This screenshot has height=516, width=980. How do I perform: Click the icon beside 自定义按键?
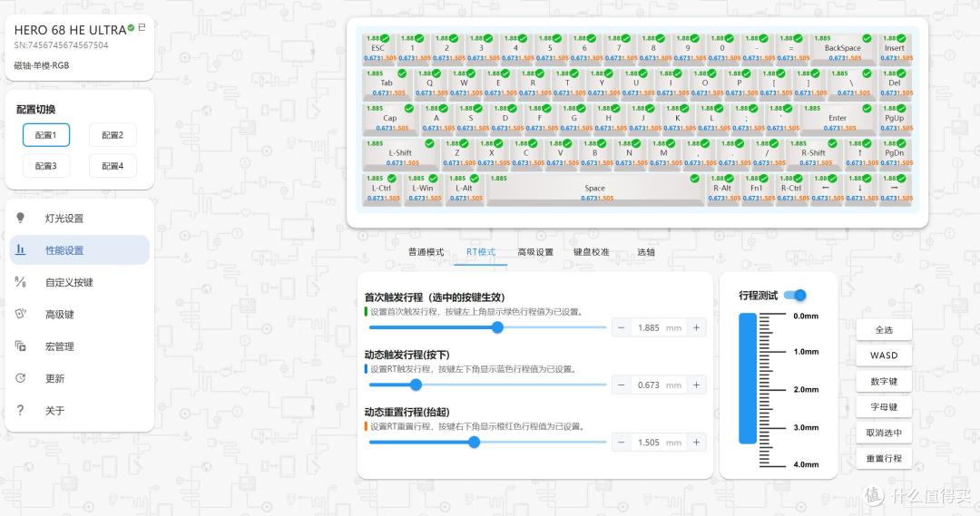coord(20,282)
